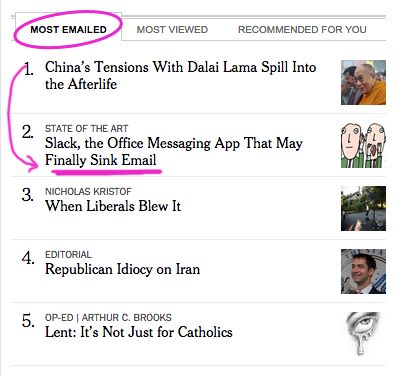Open the crying eye illustration thumbnail
This screenshot has width=407, height=376.
tap(363, 334)
